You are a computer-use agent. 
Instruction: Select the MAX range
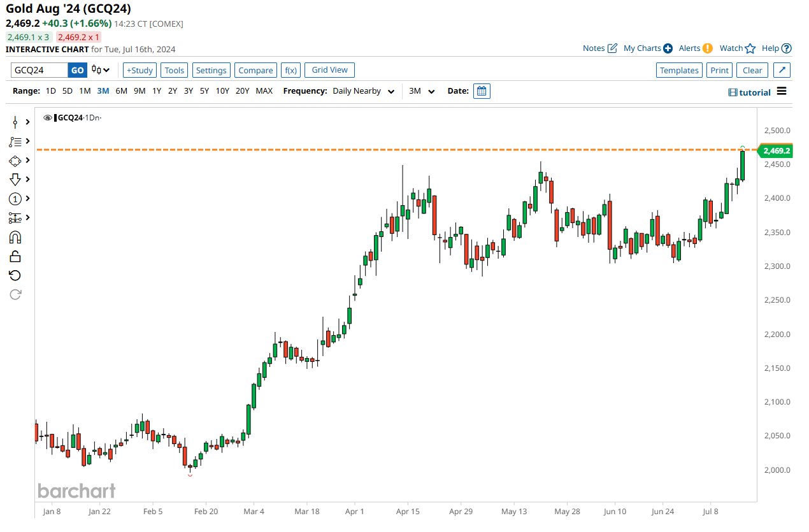pyautogui.click(x=264, y=91)
